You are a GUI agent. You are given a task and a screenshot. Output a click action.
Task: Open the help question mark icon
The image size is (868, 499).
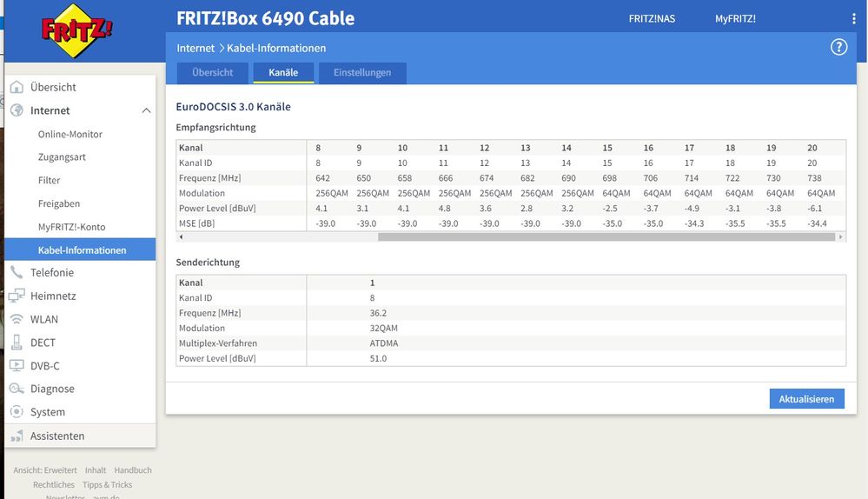[x=838, y=47]
